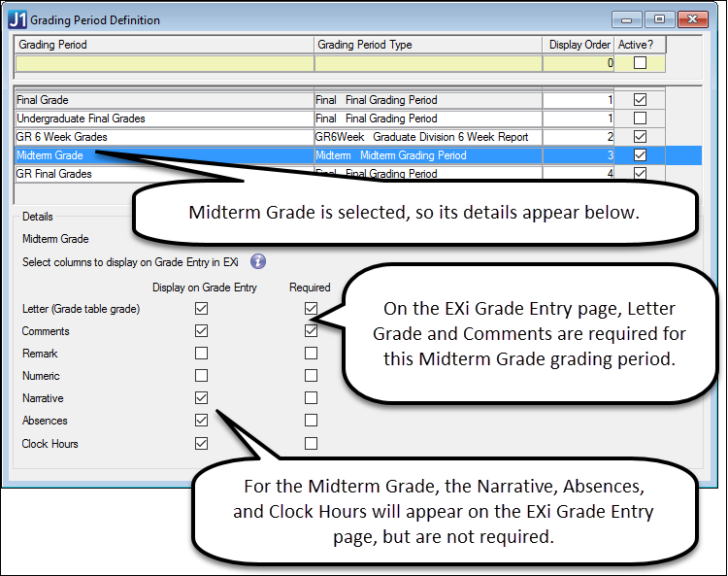Click the Display Order column header
The width and height of the screenshot is (728, 576).
pyautogui.click(x=579, y=45)
